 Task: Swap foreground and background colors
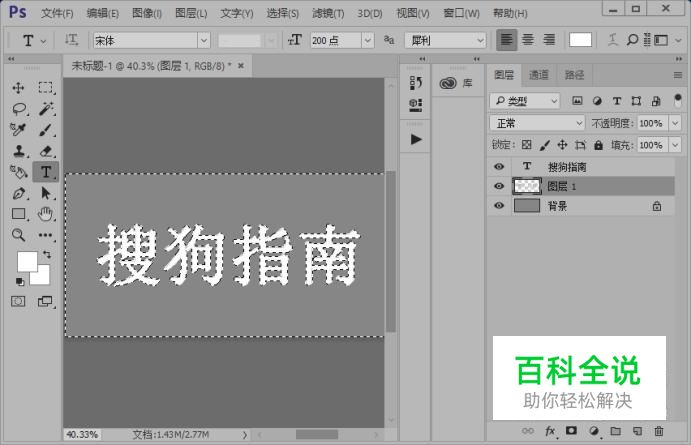click(x=46, y=254)
